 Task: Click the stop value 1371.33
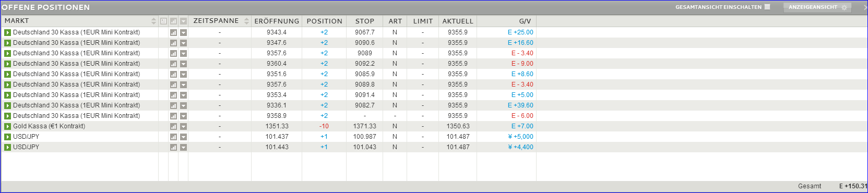pos(365,126)
